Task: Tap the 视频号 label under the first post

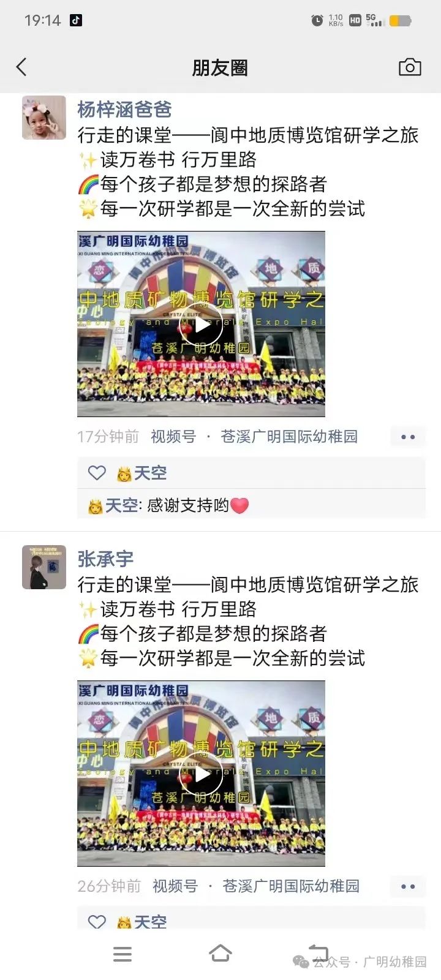Action: point(173,437)
